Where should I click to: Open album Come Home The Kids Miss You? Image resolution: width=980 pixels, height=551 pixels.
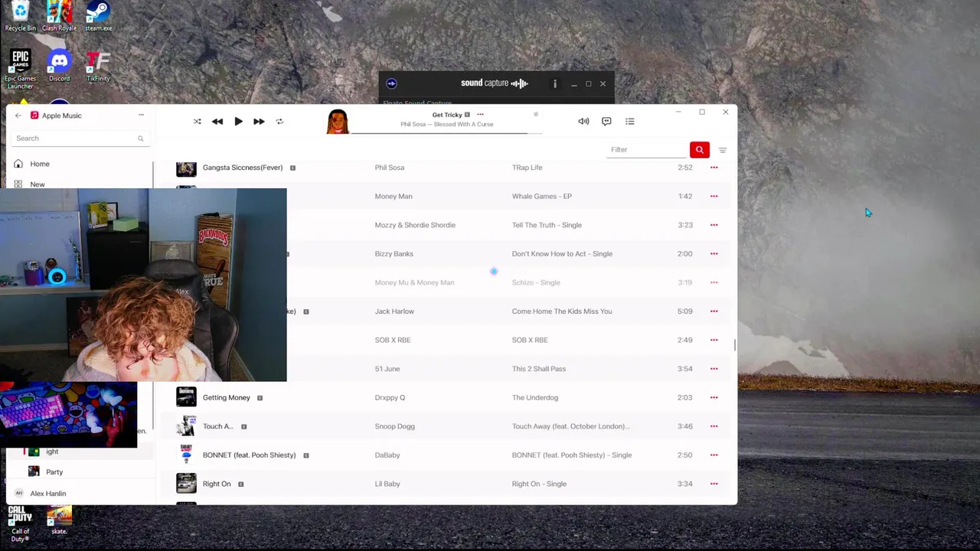pyautogui.click(x=562, y=311)
